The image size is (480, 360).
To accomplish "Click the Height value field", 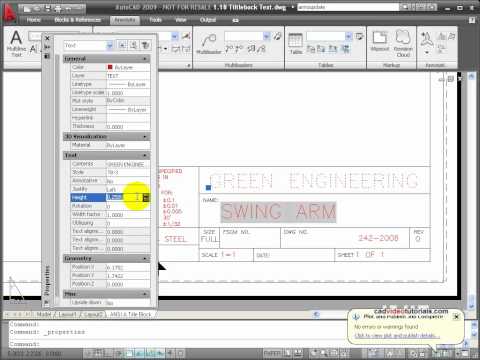I will [x=124, y=197].
